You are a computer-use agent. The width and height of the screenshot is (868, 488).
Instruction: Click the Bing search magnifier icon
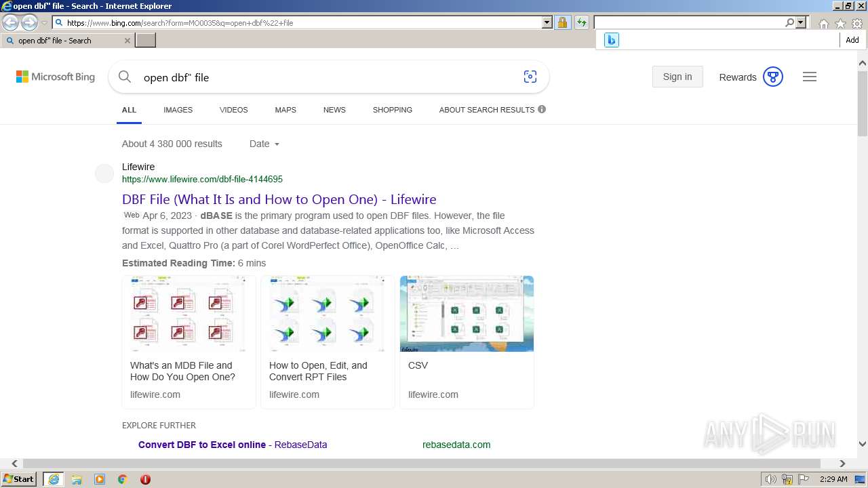tap(125, 77)
